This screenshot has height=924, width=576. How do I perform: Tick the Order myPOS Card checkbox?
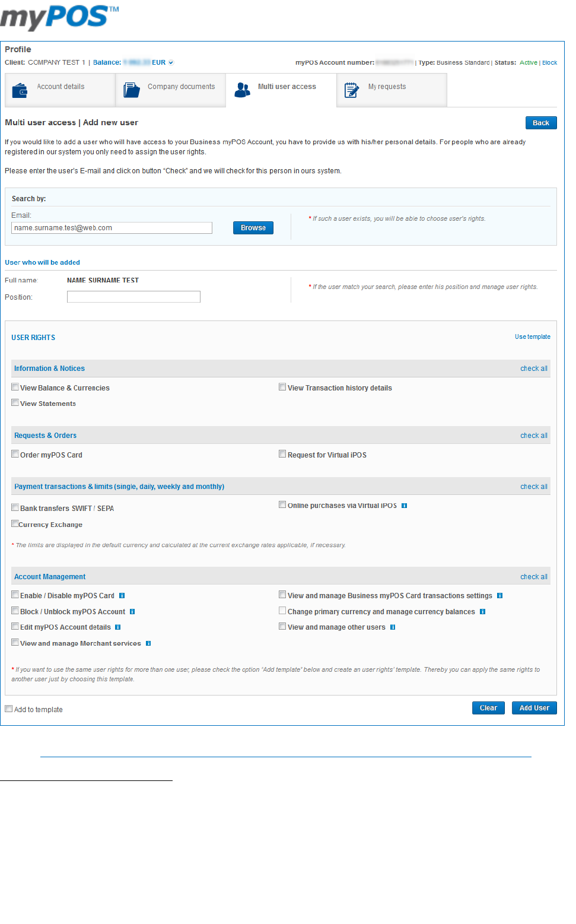pyautogui.click(x=15, y=454)
